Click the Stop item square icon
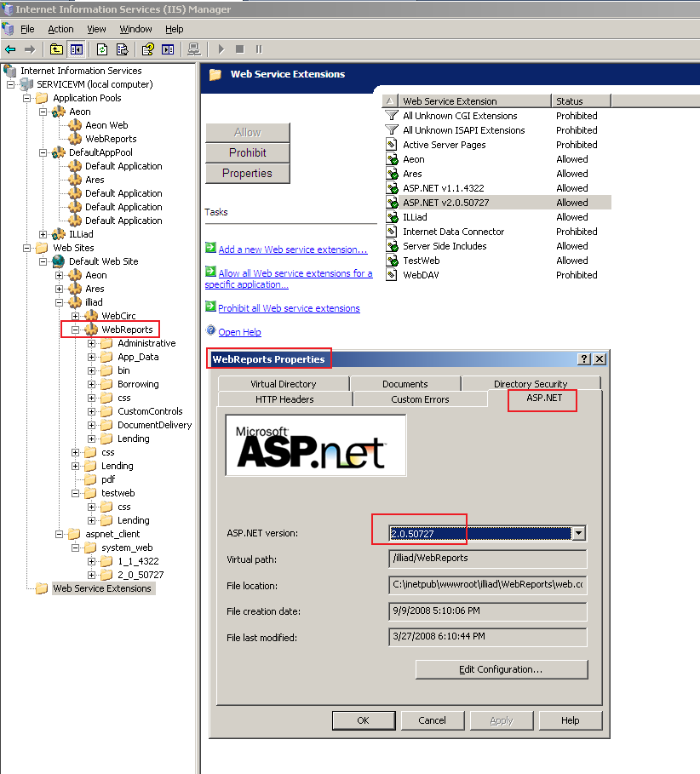Viewport: 700px width, 774px height. pyautogui.click(x=240, y=49)
